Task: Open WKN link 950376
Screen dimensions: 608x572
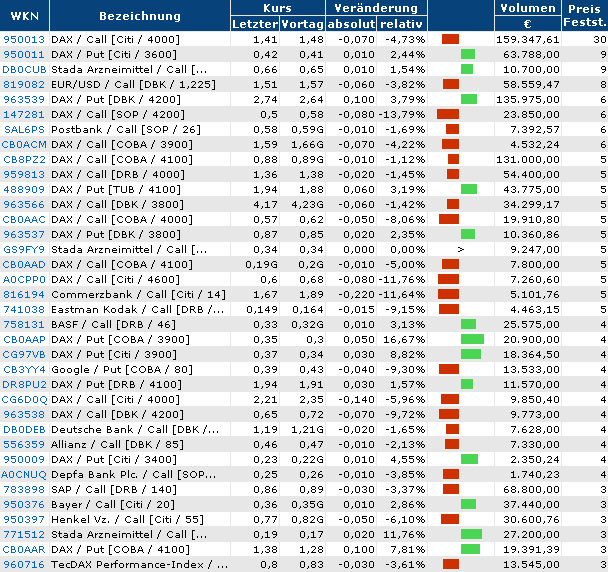Action: 24,505
